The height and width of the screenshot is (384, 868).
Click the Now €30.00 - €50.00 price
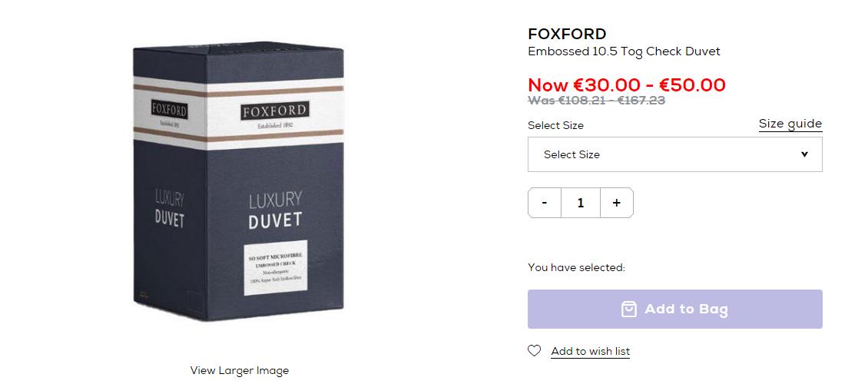pyautogui.click(x=627, y=84)
